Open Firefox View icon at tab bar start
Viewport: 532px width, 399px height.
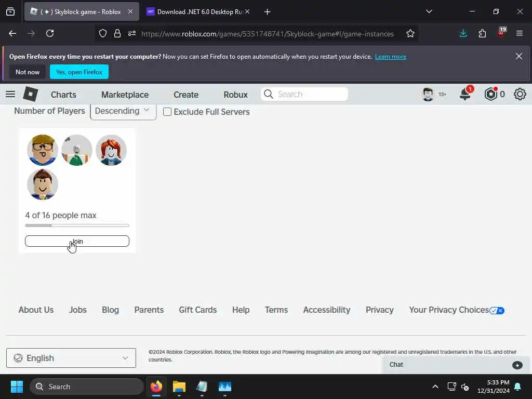pyautogui.click(x=10, y=11)
